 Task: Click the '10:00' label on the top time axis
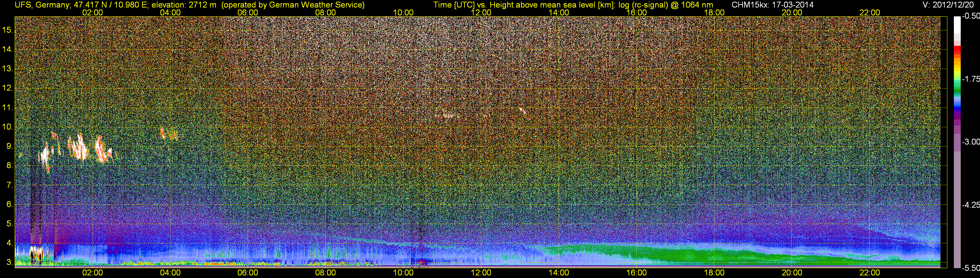pyautogui.click(x=403, y=12)
